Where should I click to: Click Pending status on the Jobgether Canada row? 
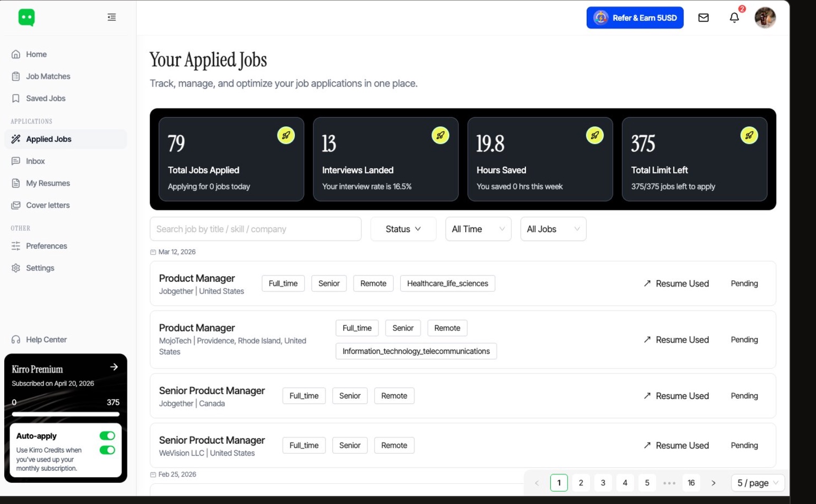point(744,396)
